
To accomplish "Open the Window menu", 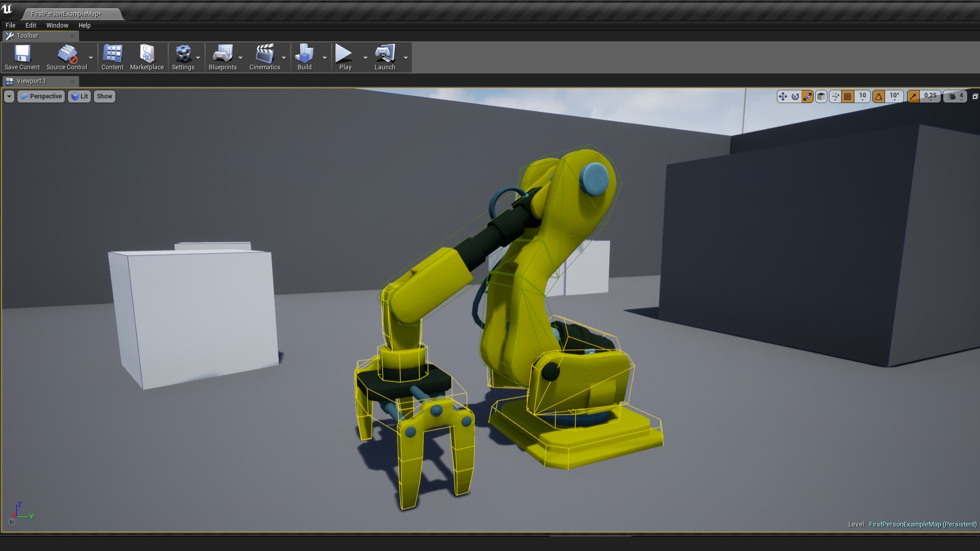I will point(57,25).
